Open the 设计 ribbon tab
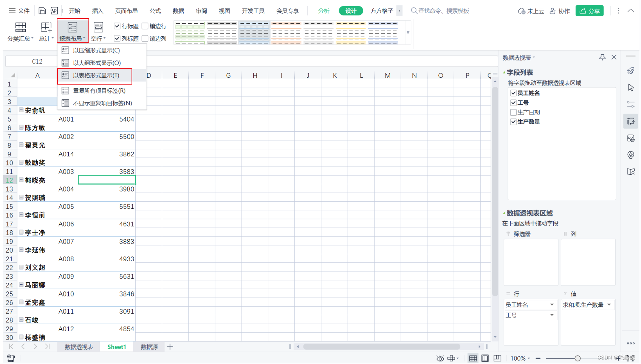641x364 pixels. pos(351,11)
